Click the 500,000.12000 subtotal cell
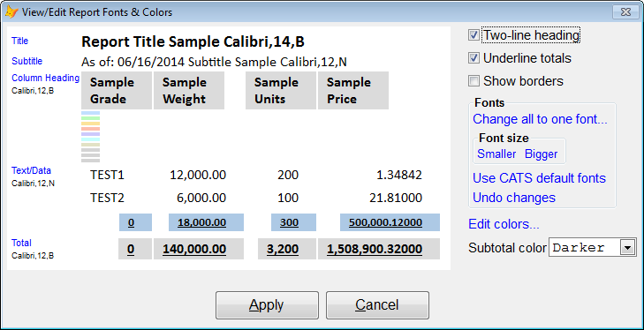The image size is (644, 330). pos(390,222)
